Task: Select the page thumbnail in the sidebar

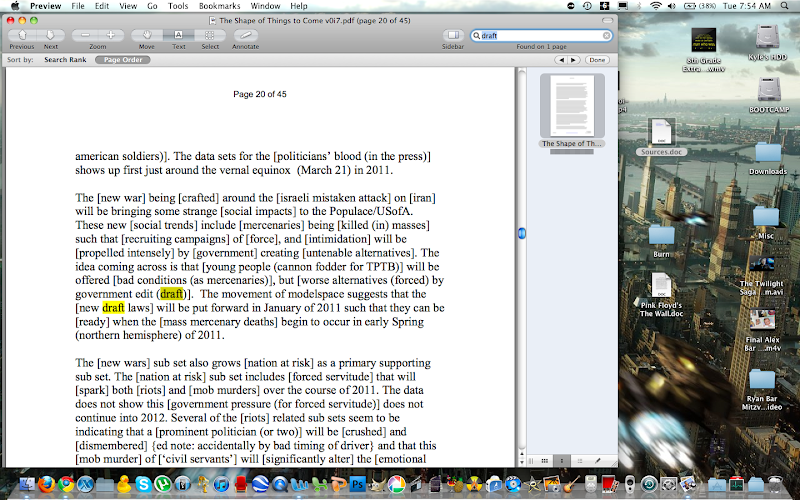Action: pyautogui.click(x=572, y=106)
